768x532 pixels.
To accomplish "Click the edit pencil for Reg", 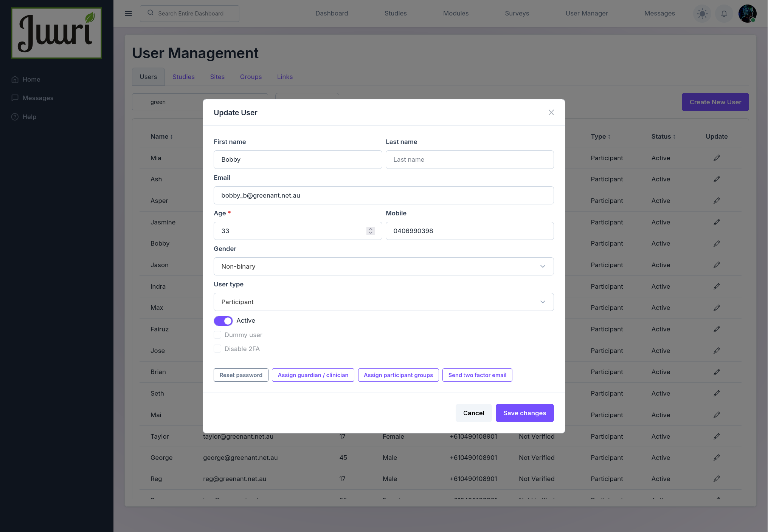I will pos(717,479).
